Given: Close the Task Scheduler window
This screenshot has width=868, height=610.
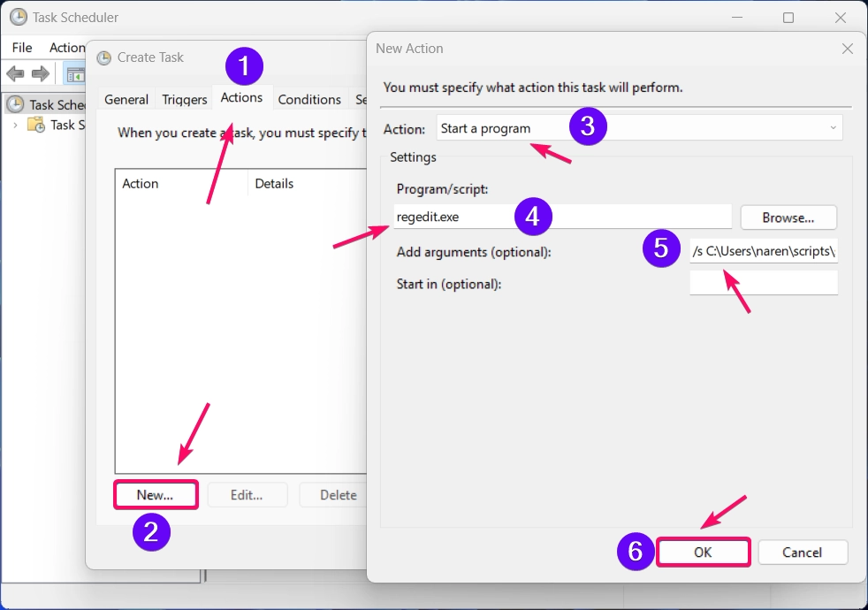Looking at the screenshot, I should click(x=841, y=18).
